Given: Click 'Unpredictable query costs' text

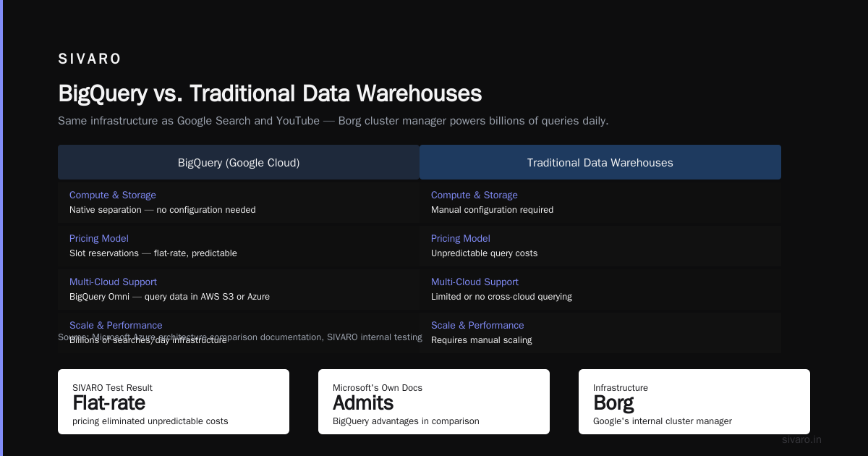Looking at the screenshot, I should (484, 253).
